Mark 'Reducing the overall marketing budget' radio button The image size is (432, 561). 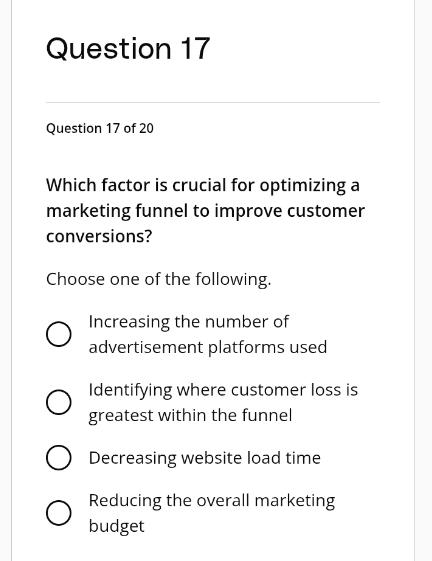click(x=58, y=513)
